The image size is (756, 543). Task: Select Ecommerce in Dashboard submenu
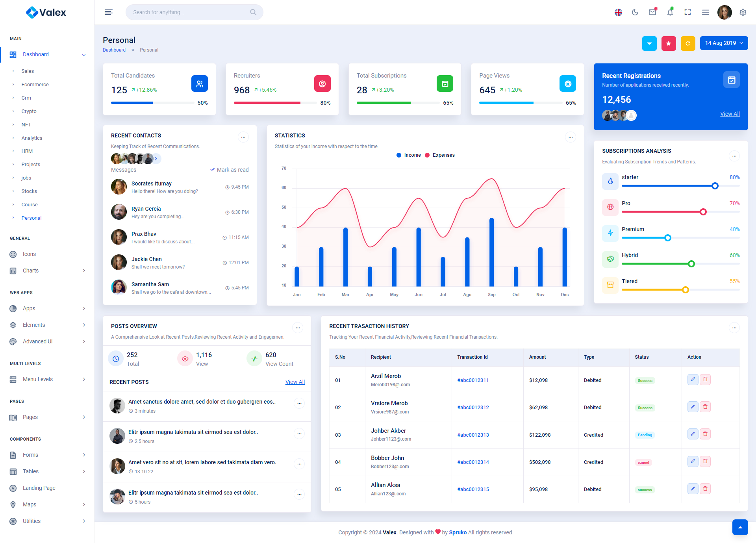pyautogui.click(x=35, y=85)
